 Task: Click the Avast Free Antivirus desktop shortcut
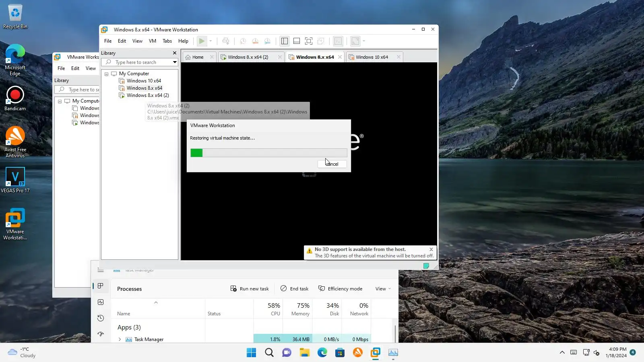(x=15, y=142)
